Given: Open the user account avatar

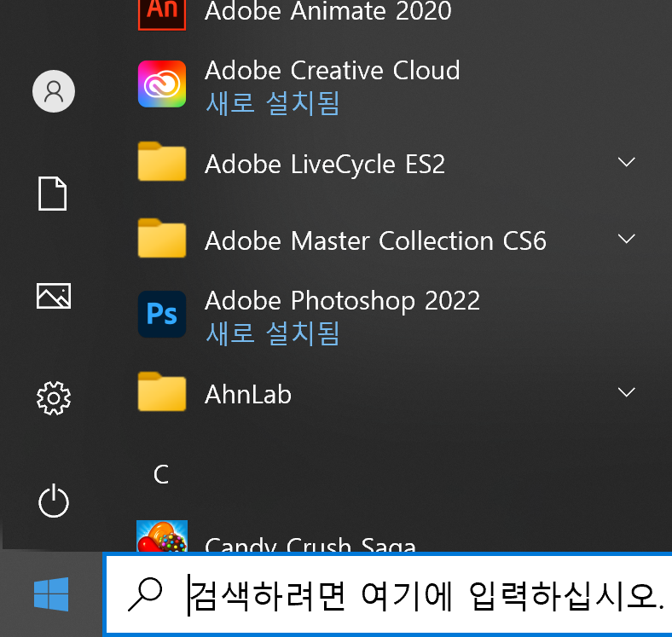Looking at the screenshot, I should (x=54, y=91).
